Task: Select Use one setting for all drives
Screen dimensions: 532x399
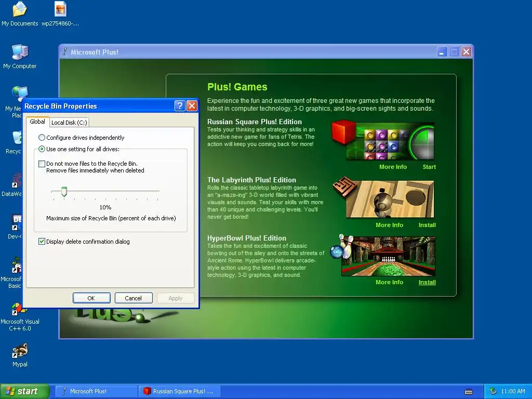Action: (79, 149)
